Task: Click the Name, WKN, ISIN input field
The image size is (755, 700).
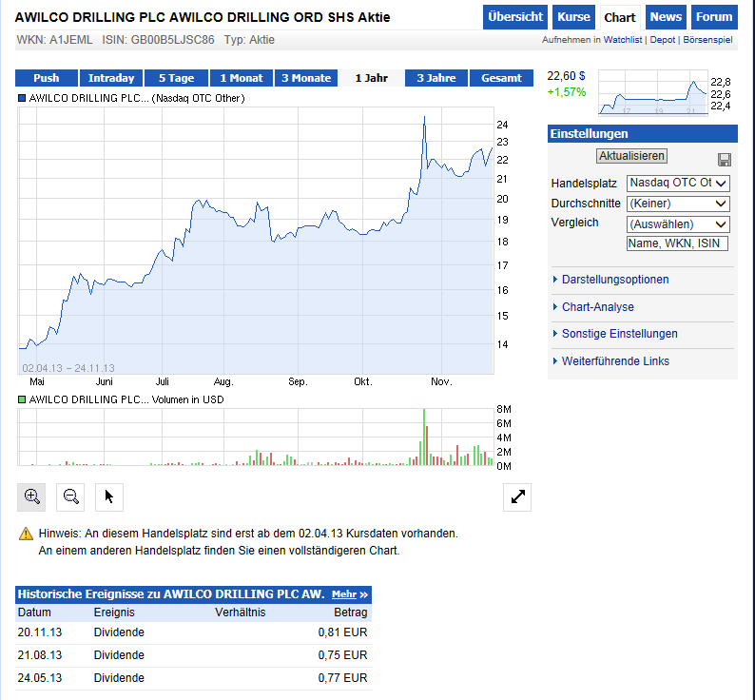Action: [x=677, y=243]
